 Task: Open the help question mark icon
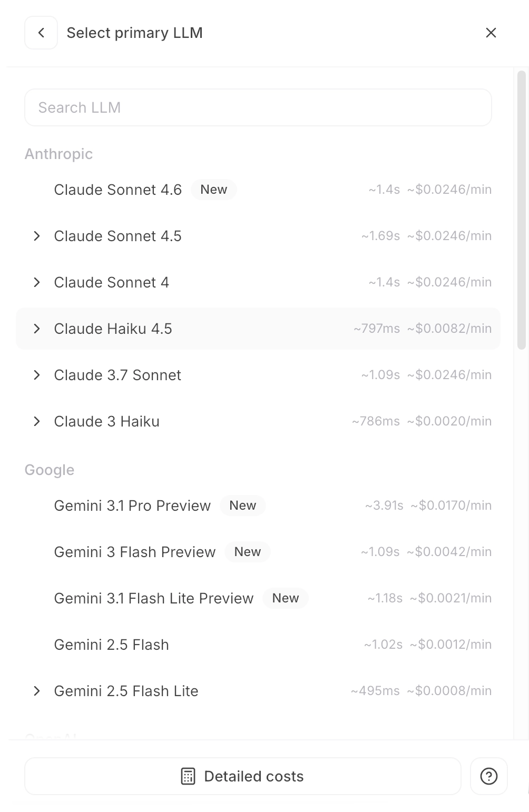point(488,776)
